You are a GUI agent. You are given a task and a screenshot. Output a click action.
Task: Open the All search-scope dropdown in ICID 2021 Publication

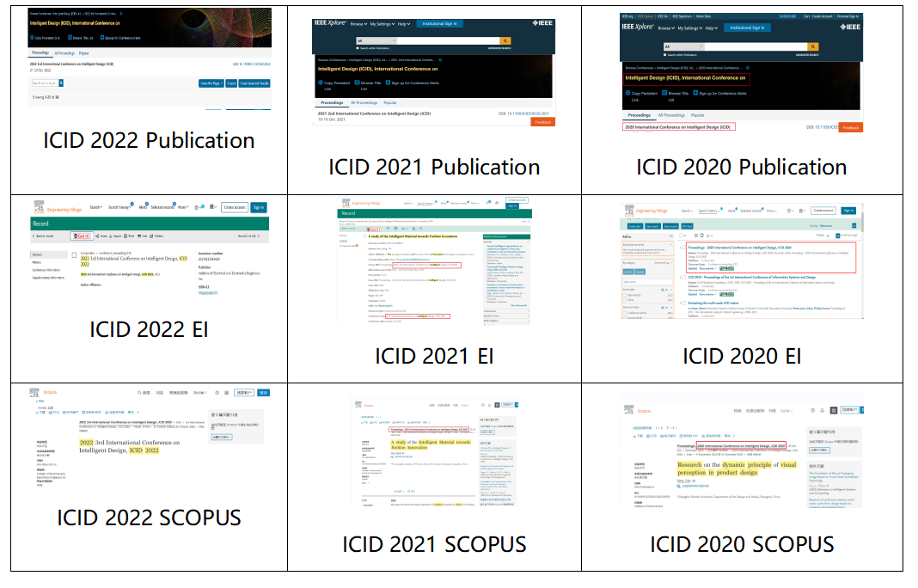click(376, 41)
